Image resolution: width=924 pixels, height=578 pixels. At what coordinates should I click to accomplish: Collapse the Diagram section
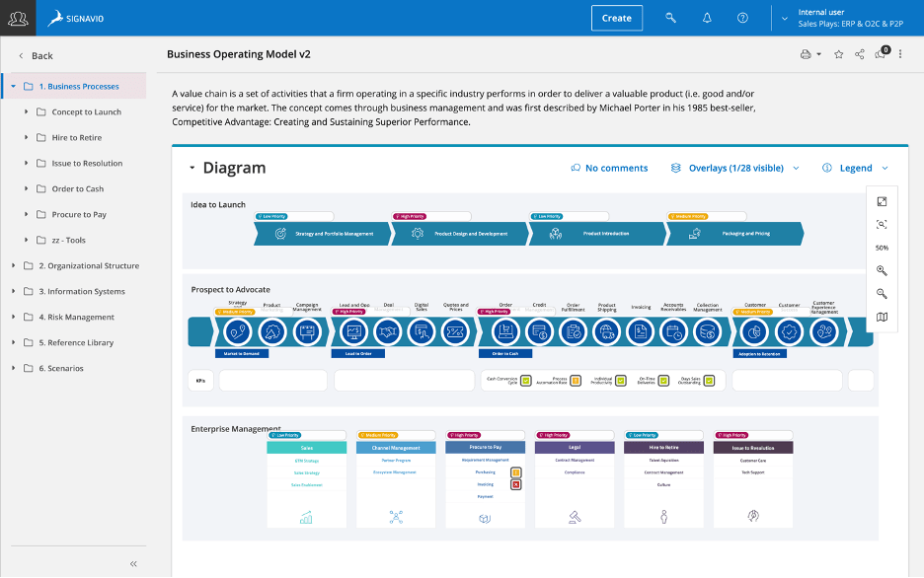point(192,168)
